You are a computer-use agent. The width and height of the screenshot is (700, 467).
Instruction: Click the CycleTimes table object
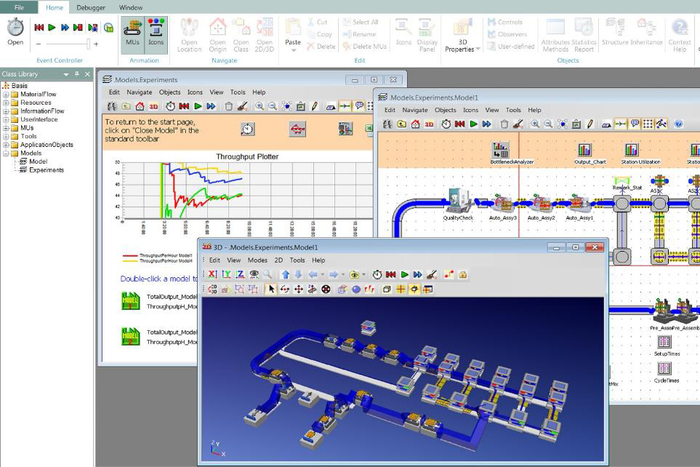[x=664, y=369]
